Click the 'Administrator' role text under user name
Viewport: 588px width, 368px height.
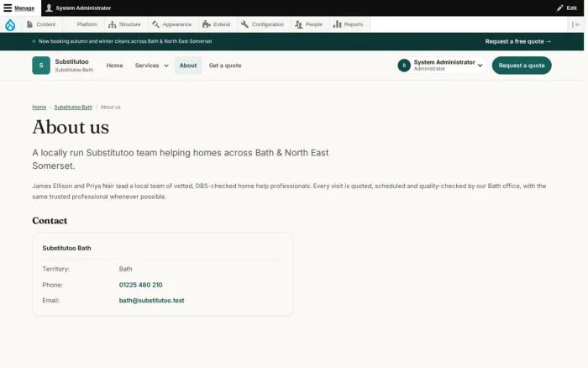pyautogui.click(x=429, y=69)
